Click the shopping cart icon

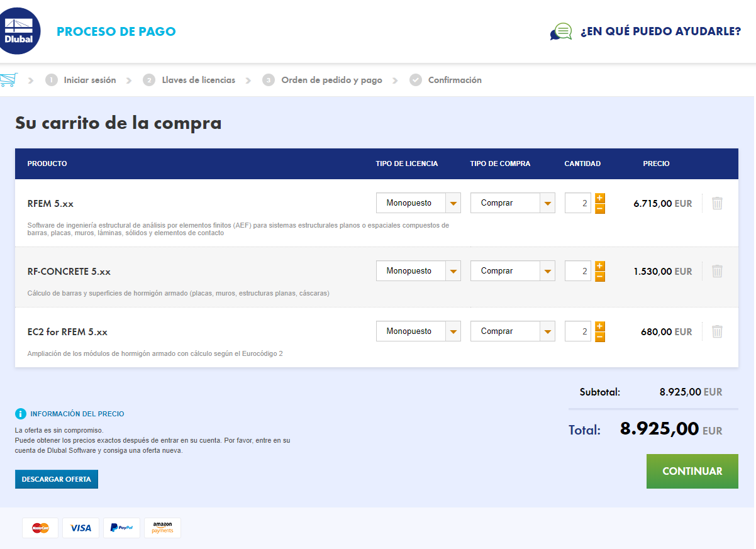click(9, 79)
